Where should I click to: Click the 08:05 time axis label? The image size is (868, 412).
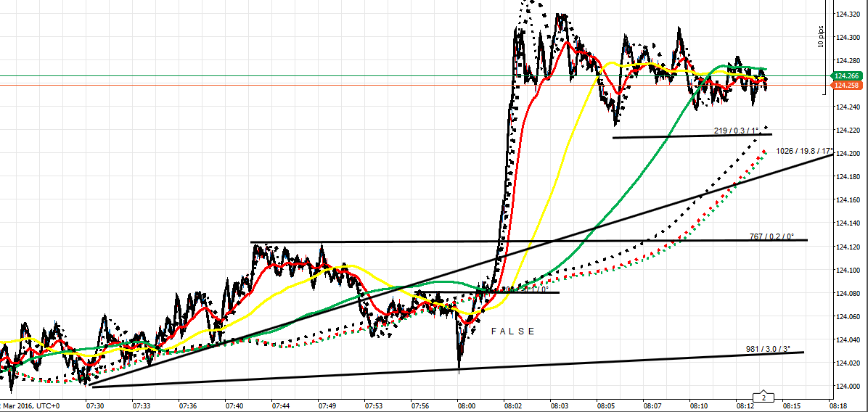coord(605,406)
